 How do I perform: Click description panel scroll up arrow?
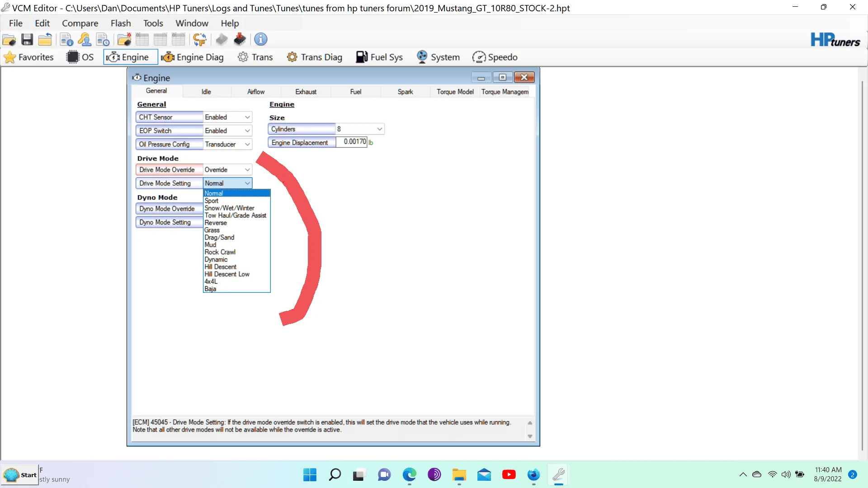(530, 423)
